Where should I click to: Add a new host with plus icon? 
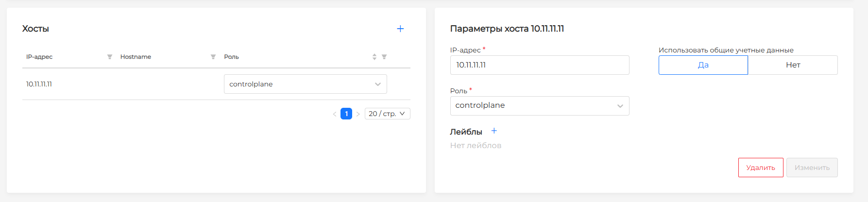pos(400,29)
